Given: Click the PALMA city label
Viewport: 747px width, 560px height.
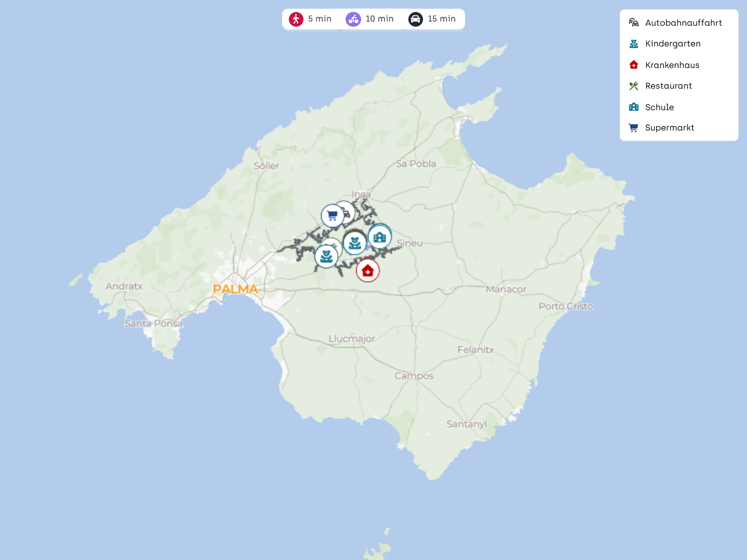Looking at the screenshot, I should pyautogui.click(x=235, y=289).
